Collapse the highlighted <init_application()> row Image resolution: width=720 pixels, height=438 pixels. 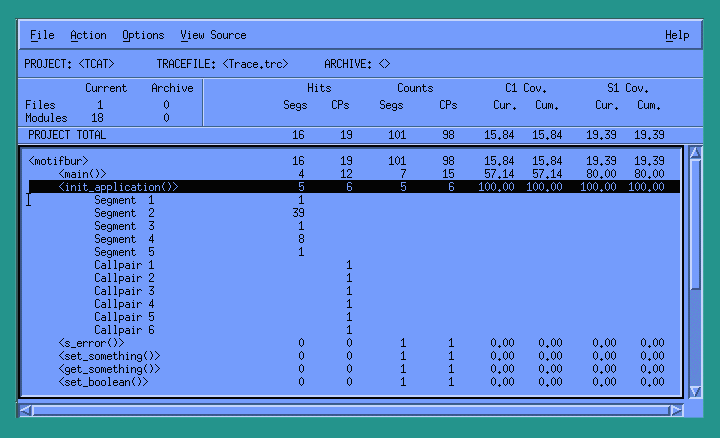(x=118, y=186)
